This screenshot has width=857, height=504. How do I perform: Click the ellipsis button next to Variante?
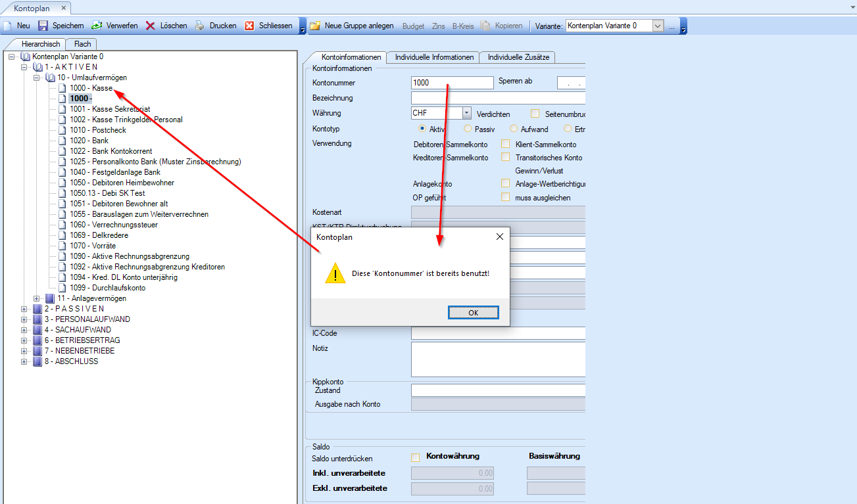[672, 26]
